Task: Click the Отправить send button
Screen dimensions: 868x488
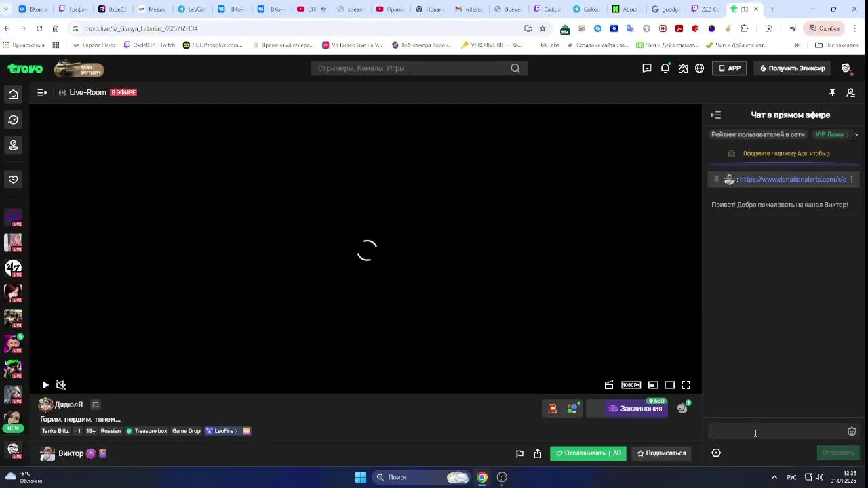Action: click(838, 453)
